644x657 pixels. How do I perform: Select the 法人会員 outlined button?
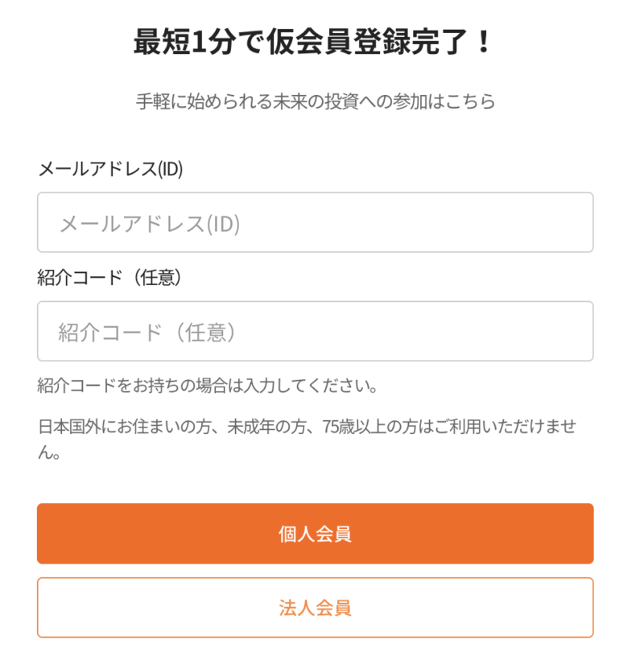(315, 607)
